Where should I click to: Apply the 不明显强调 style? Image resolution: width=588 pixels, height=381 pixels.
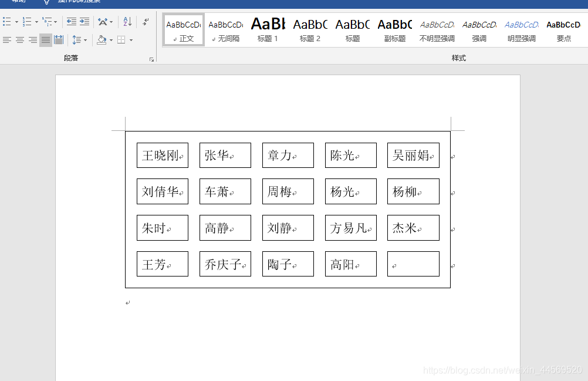(x=437, y=31)
